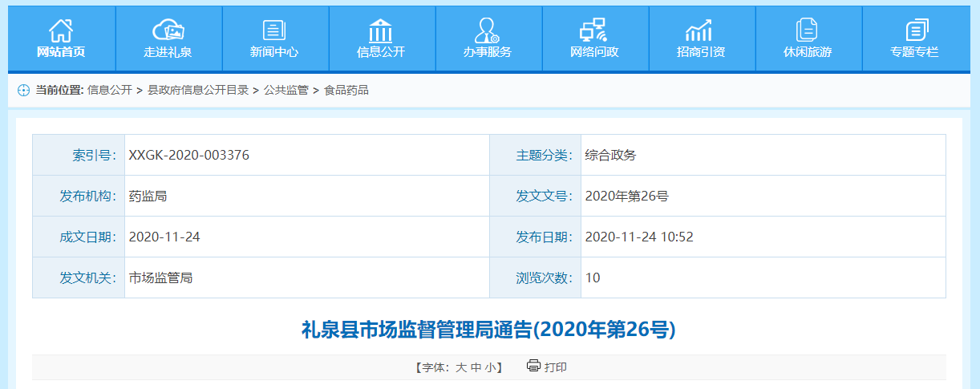Click the location crosshair icon before 当前位置

pyautogui.click(x=23, y=91)
